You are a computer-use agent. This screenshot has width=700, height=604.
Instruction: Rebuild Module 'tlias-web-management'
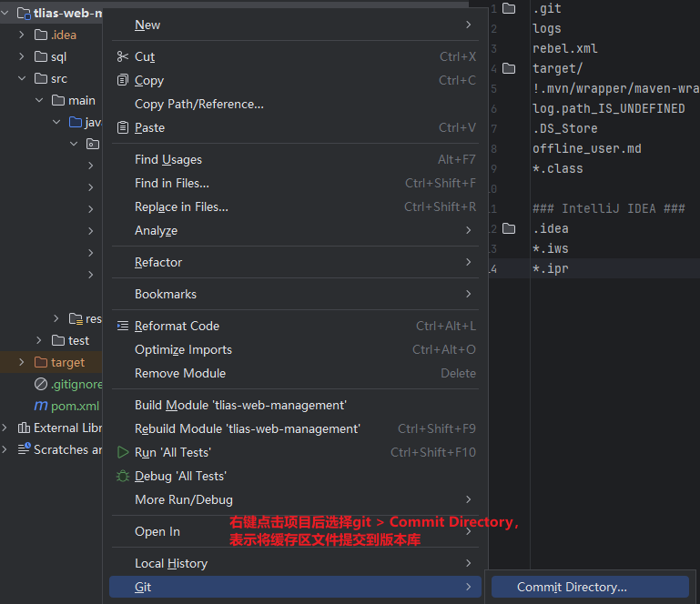pos(295,428)
